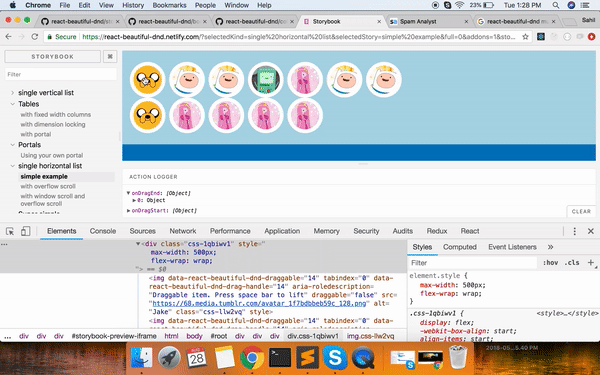The height and width of the screenshot is (375, 600).
Task: Open the Apple menu
Action: (13, 5)
